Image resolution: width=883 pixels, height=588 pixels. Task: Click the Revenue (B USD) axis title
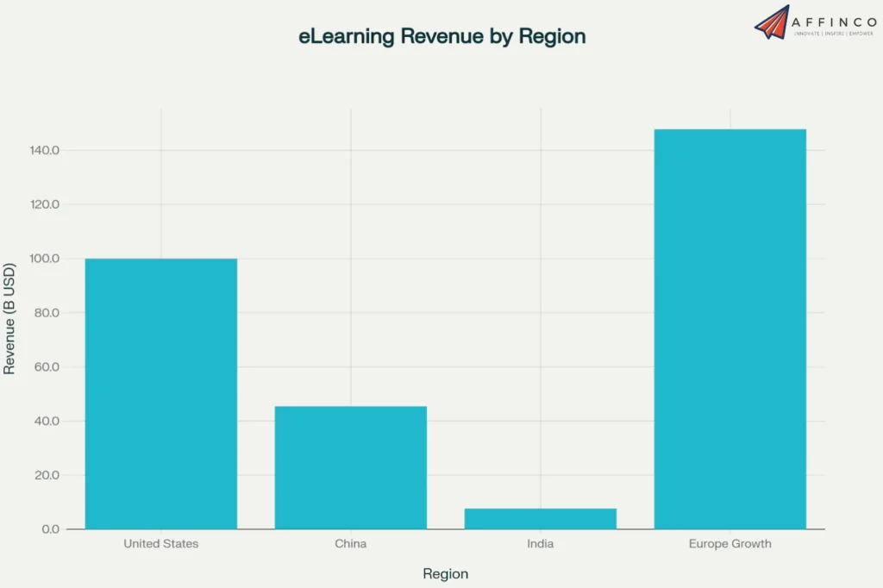click(x=10, y=316)
